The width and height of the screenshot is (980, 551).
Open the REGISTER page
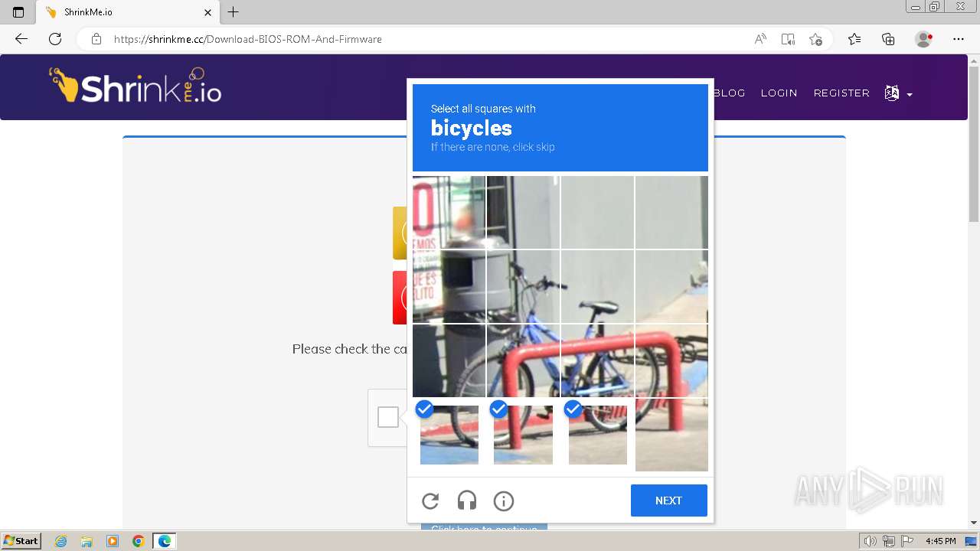click(x=841, y=93)
